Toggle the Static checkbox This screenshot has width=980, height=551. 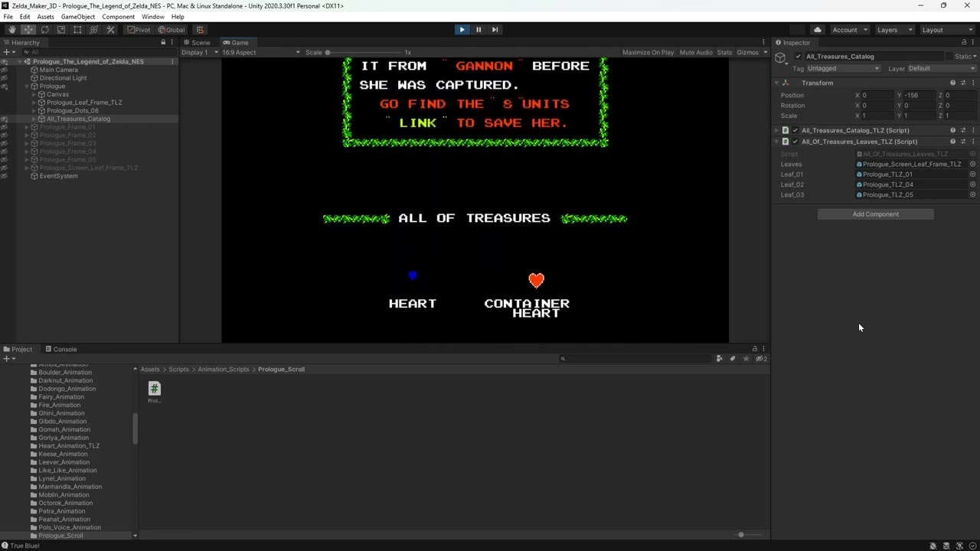[x=949, y=57]
